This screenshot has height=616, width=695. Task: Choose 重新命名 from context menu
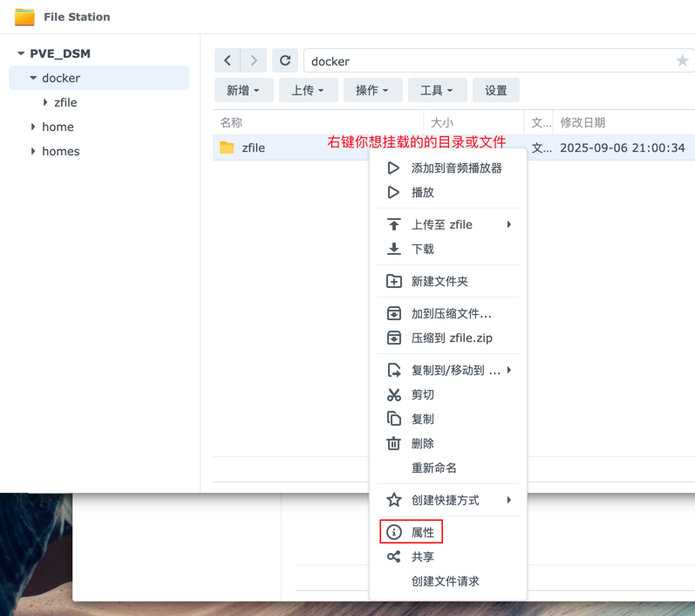click(x=434, y=468)
